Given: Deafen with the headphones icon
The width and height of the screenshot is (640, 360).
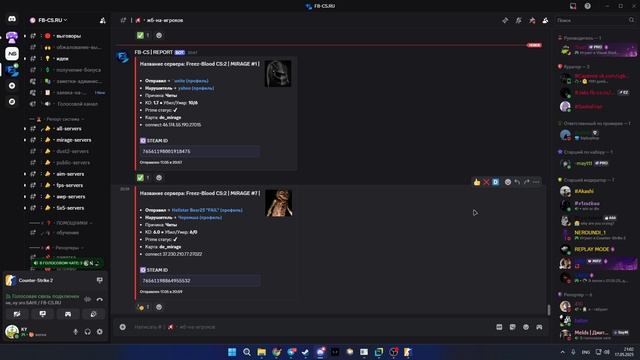Looking at the screenshot, I should point(87,332).
